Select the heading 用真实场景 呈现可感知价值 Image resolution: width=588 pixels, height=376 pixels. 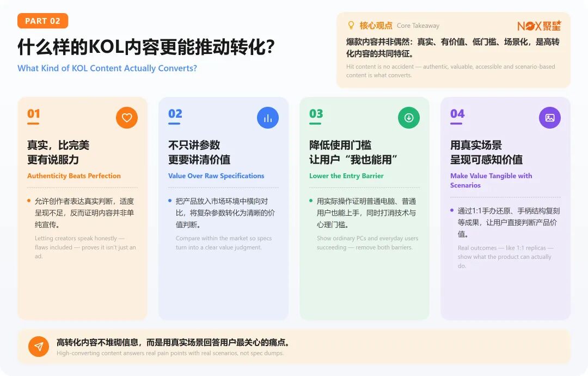click(486, 153)
